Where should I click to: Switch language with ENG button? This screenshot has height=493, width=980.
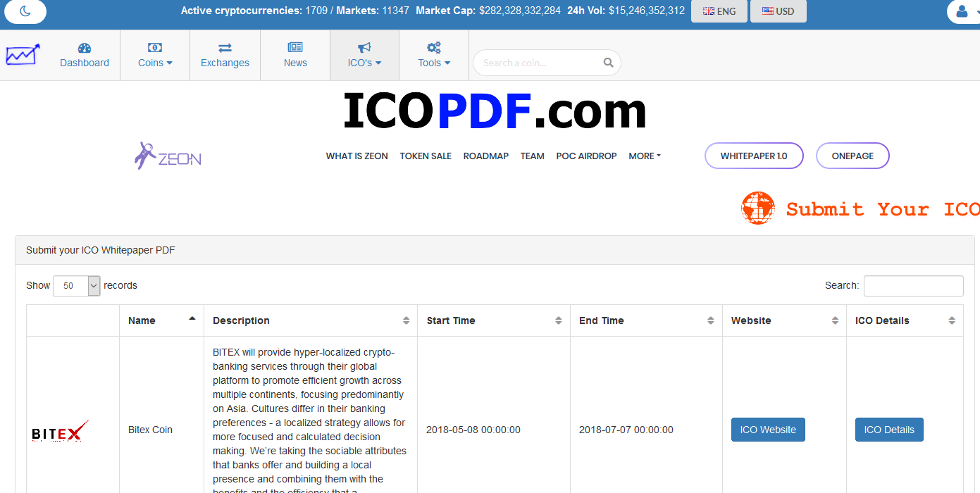[719, 11]
